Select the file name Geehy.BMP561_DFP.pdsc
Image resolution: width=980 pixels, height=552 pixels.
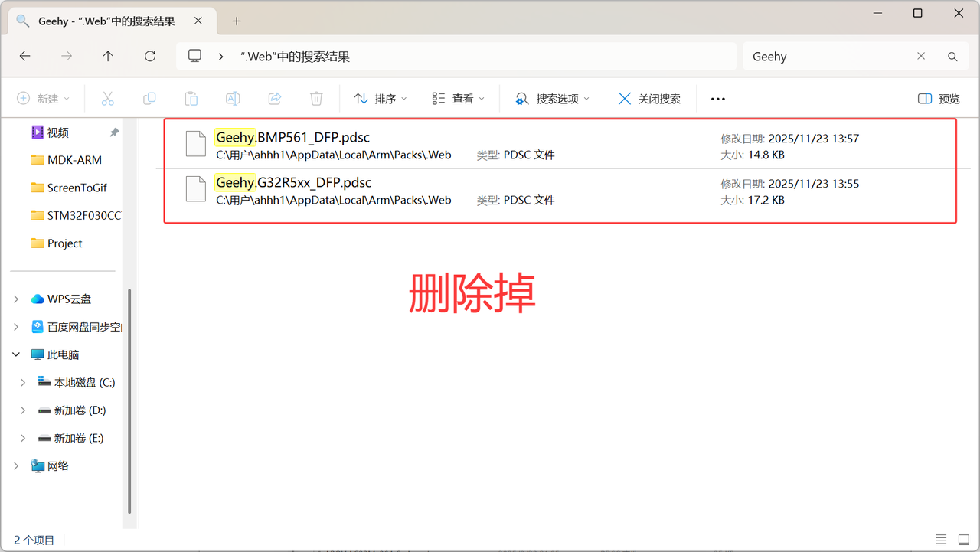coord(292,138)
